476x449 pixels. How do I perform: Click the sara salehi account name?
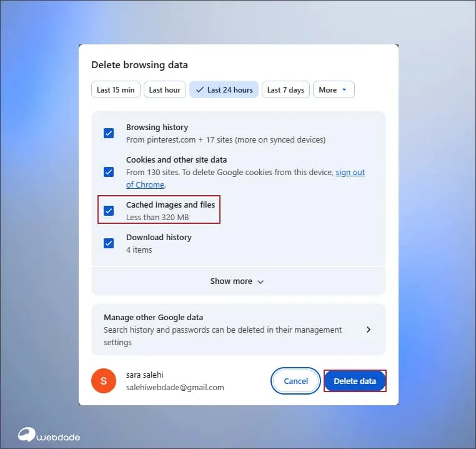[144, 375]
